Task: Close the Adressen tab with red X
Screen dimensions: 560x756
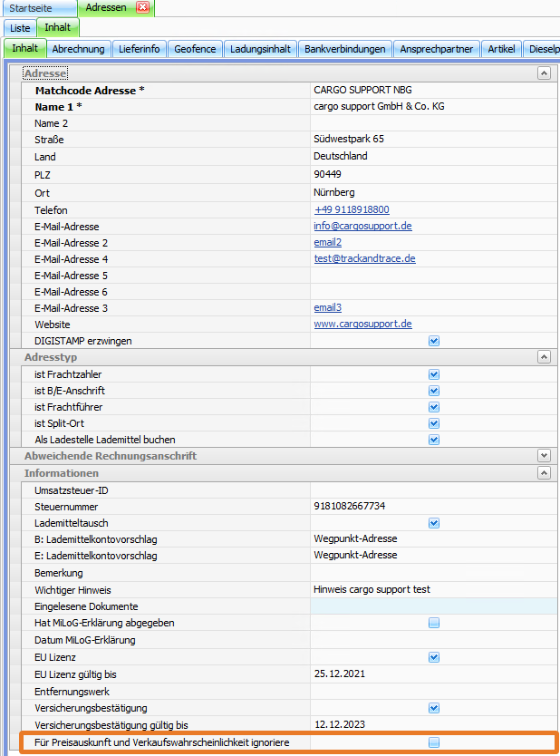Action: click(142, 8)
